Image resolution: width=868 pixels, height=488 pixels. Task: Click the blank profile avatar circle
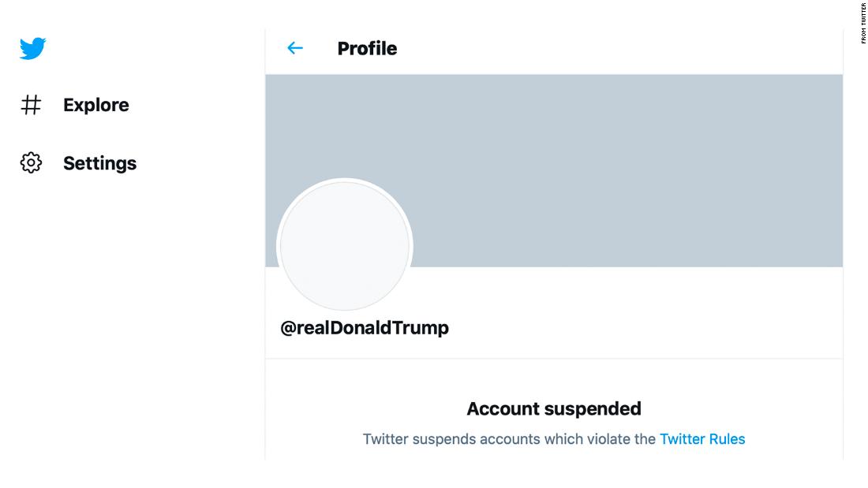345,246
